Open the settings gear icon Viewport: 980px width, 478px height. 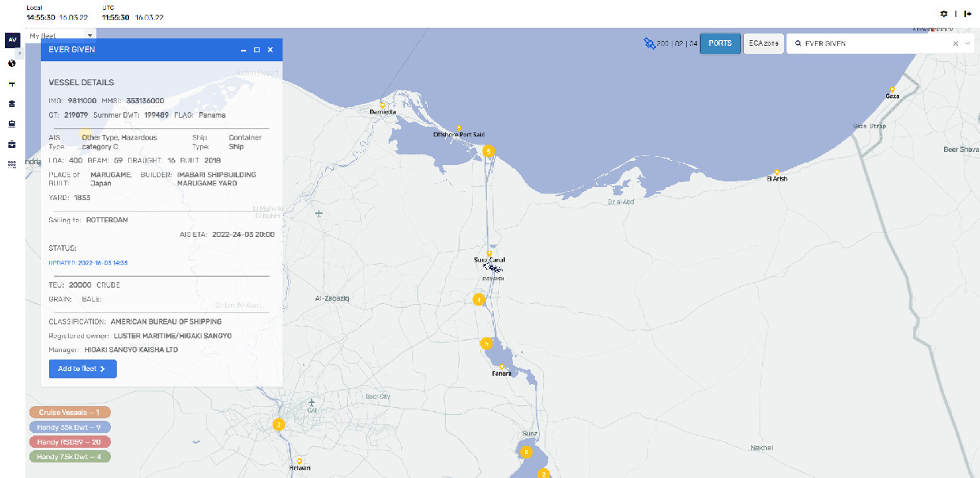pos(944,14)
